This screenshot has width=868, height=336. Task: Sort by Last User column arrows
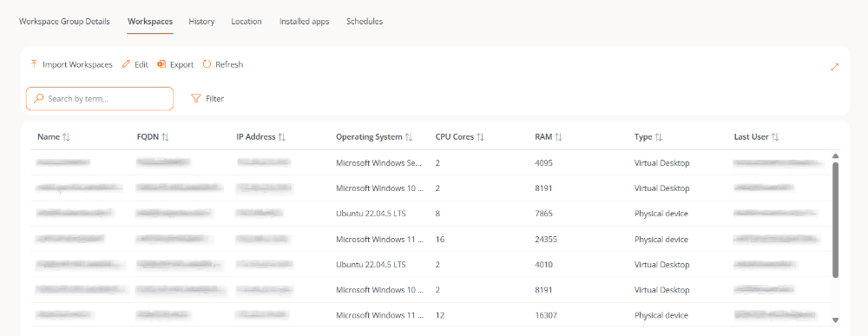[775, 137]
